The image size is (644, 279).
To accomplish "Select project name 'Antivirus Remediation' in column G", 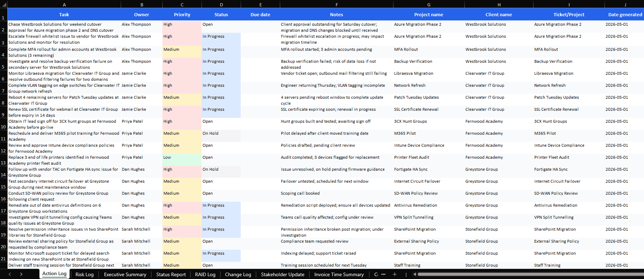I will tap(429, 208).
